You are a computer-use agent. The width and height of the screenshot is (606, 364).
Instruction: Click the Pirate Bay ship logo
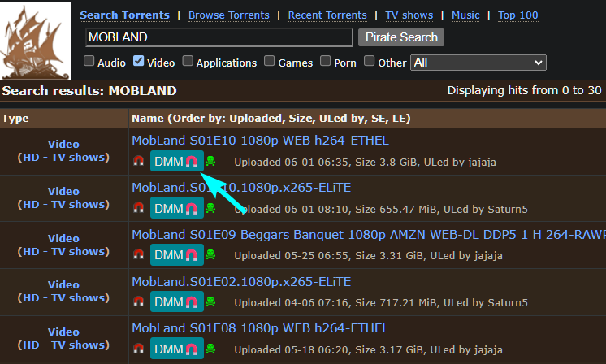point(35,41)
